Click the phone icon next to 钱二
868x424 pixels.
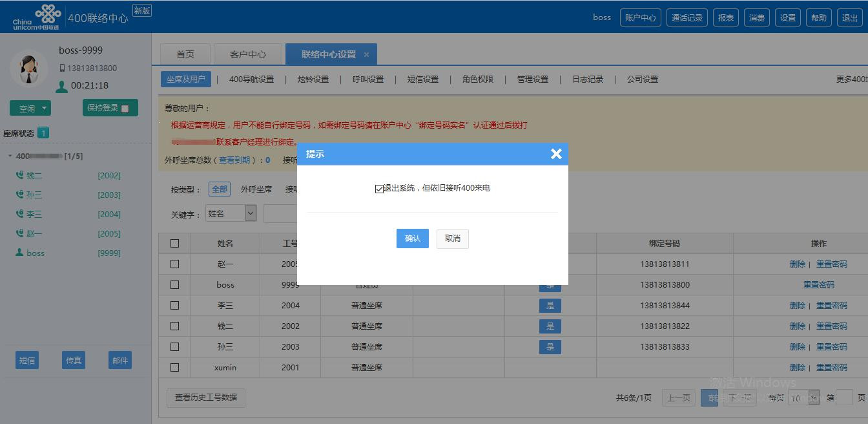[x=19, y=175]
